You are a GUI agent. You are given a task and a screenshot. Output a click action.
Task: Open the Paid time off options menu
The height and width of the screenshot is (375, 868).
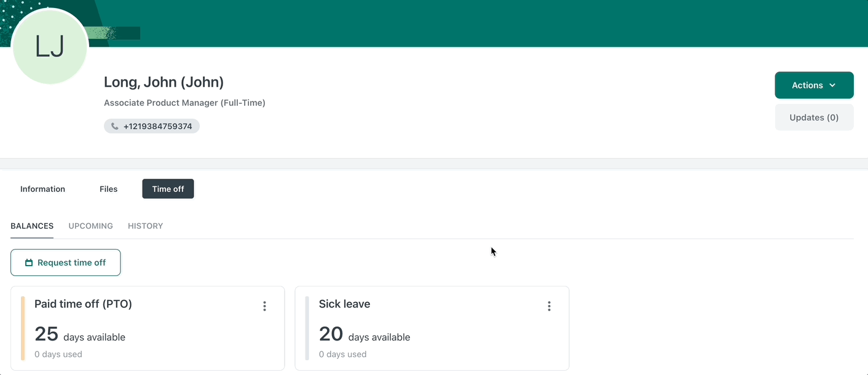pyautogui.click(x=264, y=306)
